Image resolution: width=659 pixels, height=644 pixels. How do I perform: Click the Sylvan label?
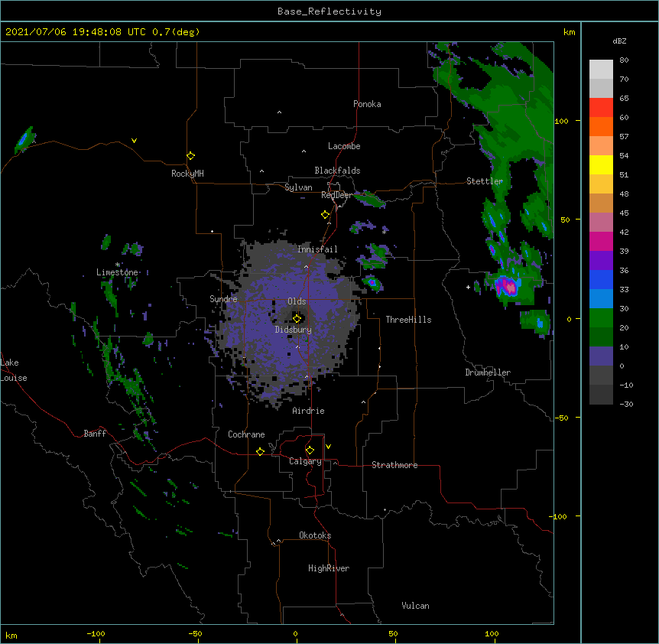point(298,187)
